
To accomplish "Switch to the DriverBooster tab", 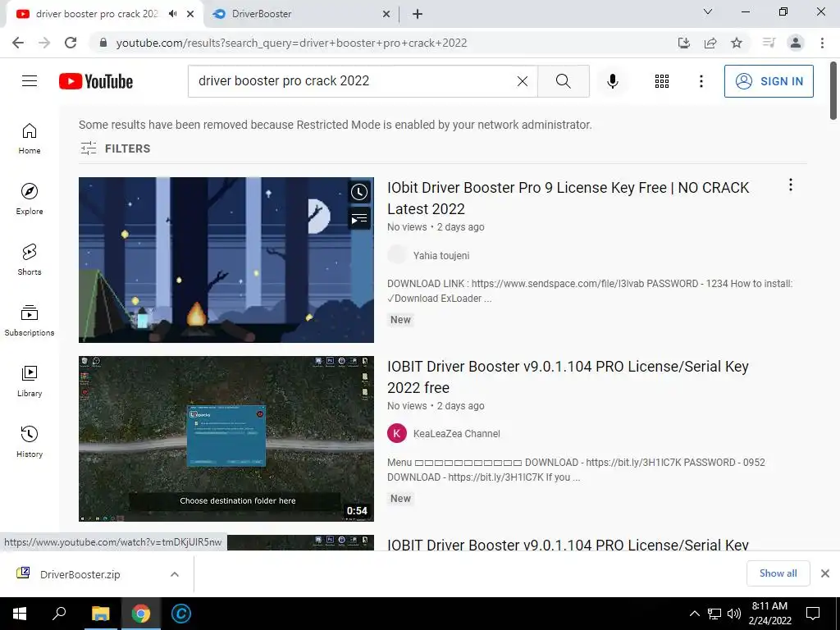I will (300, 14).
